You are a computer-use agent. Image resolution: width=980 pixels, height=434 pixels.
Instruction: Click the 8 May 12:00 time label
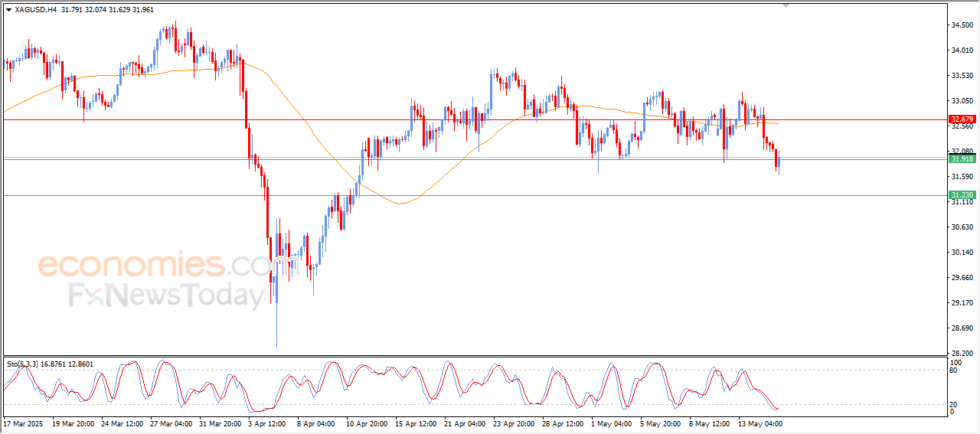coord(708,423)
